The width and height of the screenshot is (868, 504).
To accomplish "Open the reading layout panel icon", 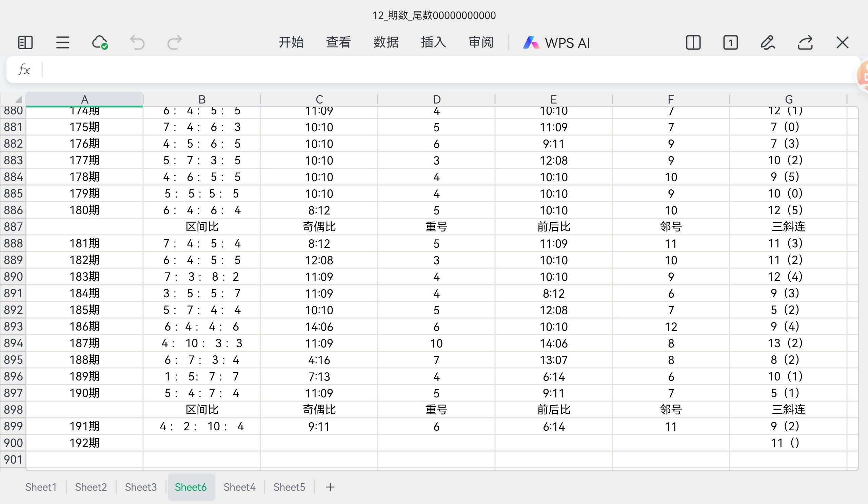I will coord(25,43).
